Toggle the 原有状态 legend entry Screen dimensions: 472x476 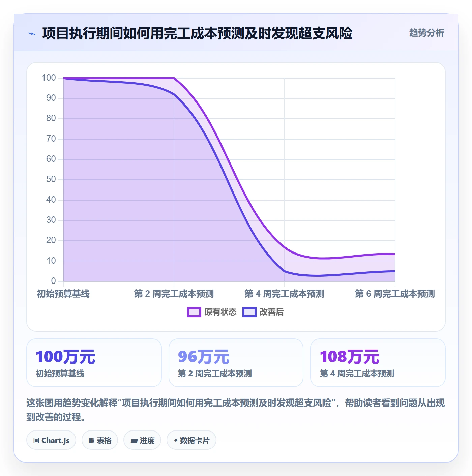click(212, 312)
